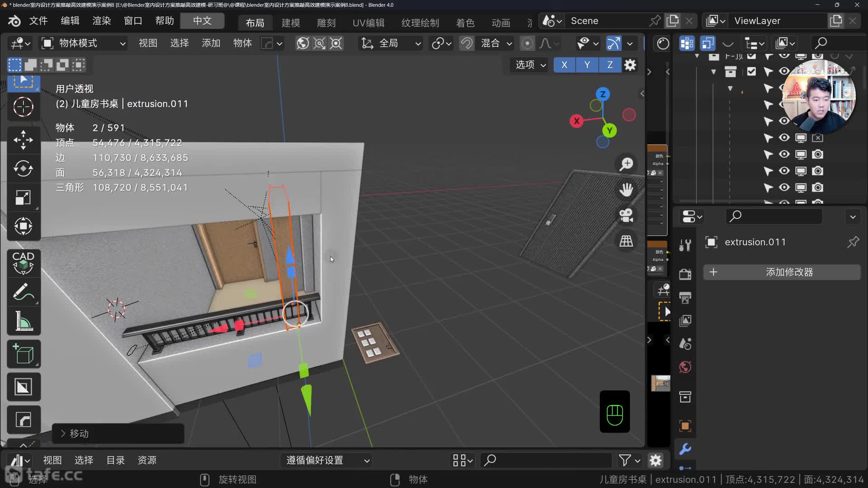This screenshot has height=488, width=868.
Task: Open the Modifiers wrench properties tab
Action: tap(685, 449)
